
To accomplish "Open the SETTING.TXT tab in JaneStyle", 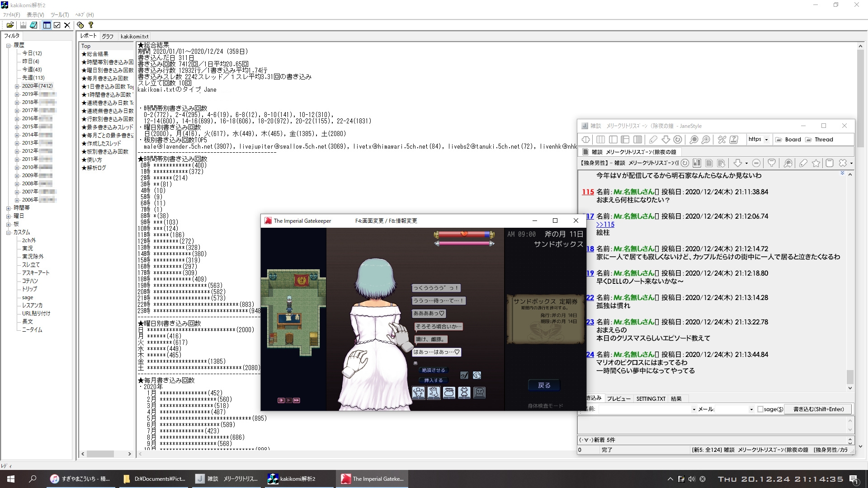I will click(651, 399).
